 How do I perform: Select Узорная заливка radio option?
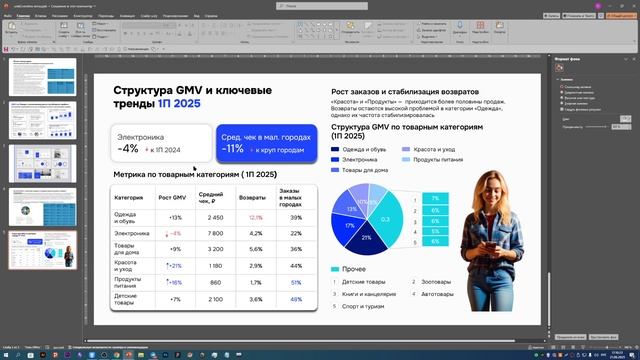coord(562,104)
